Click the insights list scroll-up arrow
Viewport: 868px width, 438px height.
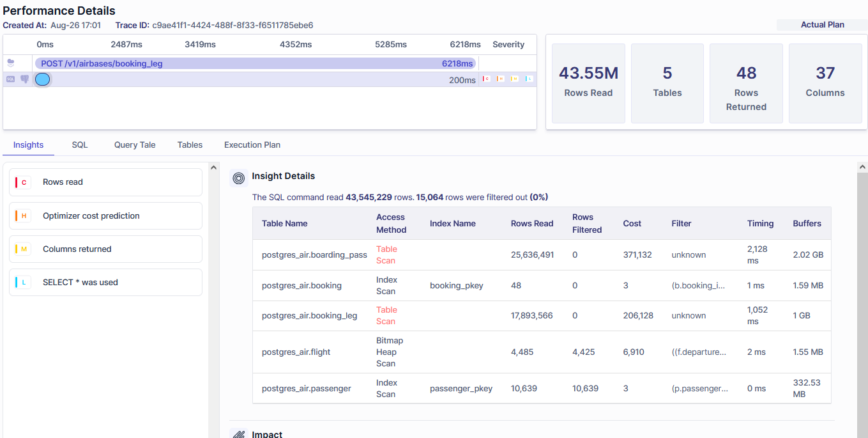[214, 168]
